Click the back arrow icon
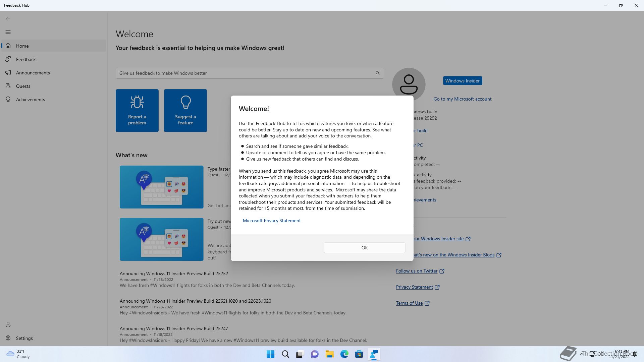 tap(8, 19)
